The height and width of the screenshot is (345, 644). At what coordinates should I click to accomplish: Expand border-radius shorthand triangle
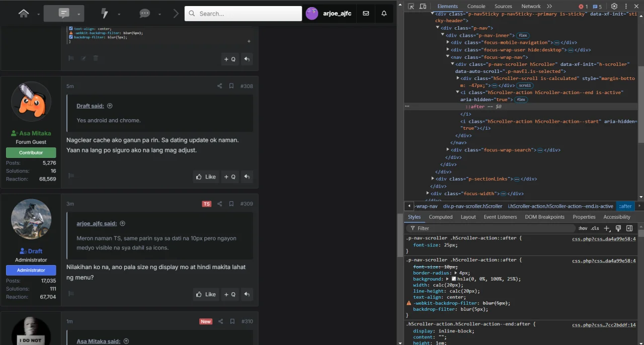[455, 273]
